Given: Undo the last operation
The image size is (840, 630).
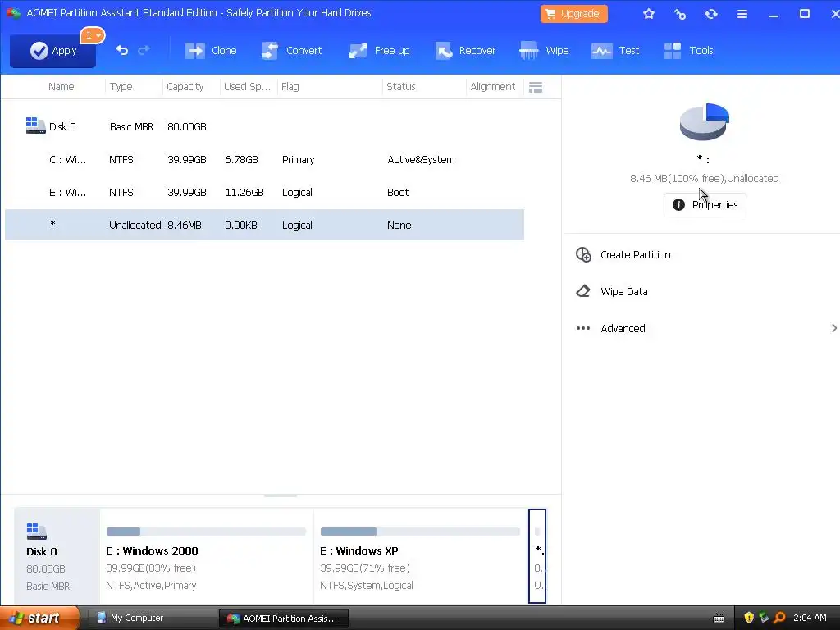Looking at the screenshot, I should [122, 50].
